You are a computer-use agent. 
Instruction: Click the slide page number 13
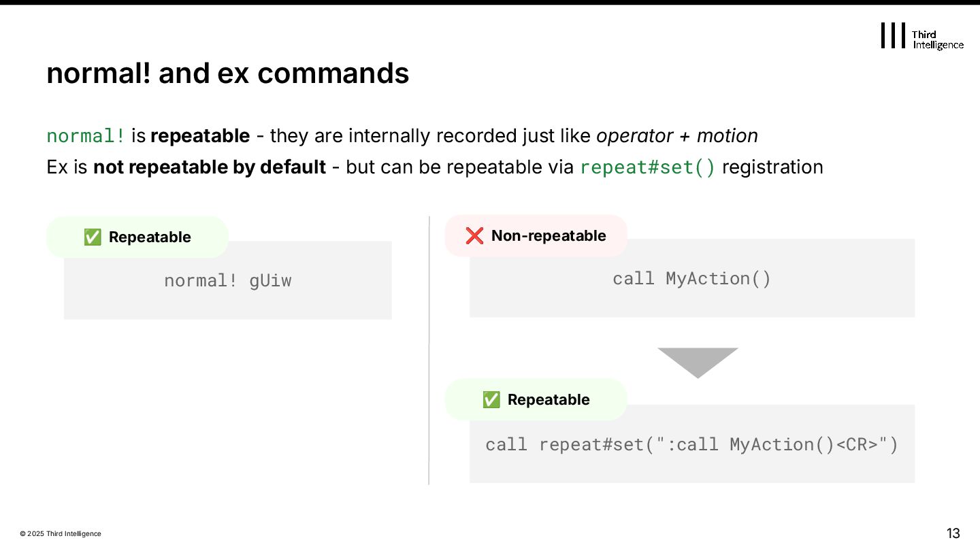click(x=953, y=533)
